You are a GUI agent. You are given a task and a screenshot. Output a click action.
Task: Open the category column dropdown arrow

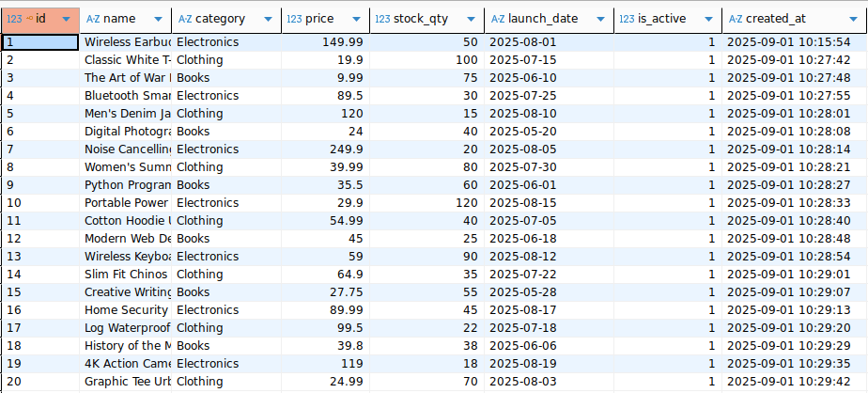[269, 19]
